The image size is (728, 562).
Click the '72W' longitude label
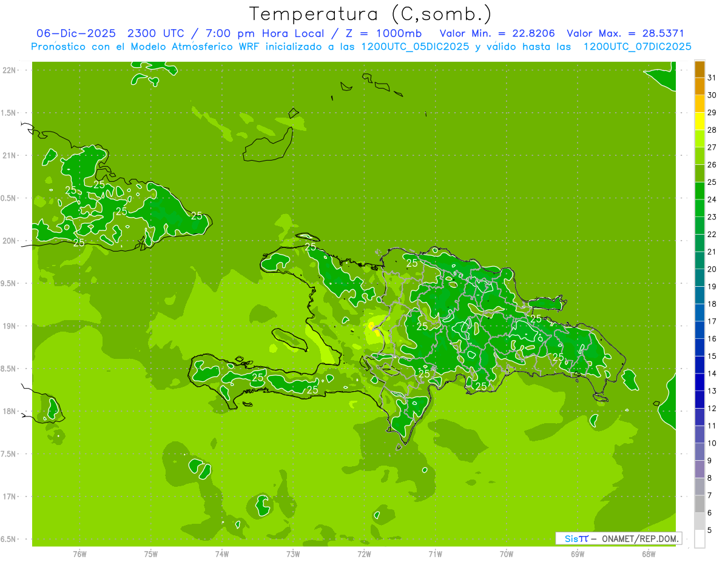point(364,554)
